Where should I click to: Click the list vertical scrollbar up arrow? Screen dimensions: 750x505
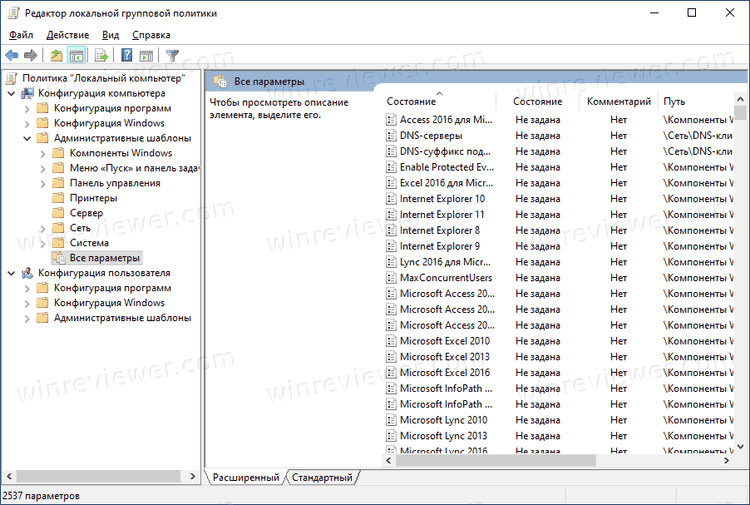[x=740, y=99]
